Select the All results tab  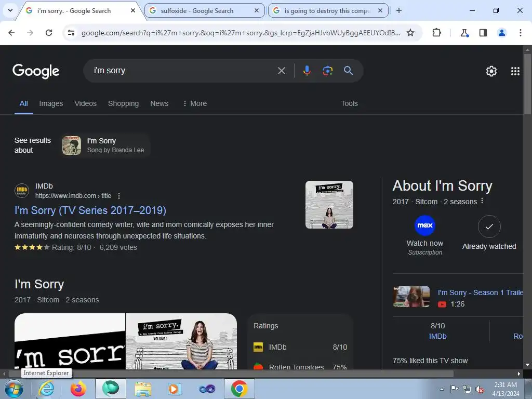tap(23, 103)
